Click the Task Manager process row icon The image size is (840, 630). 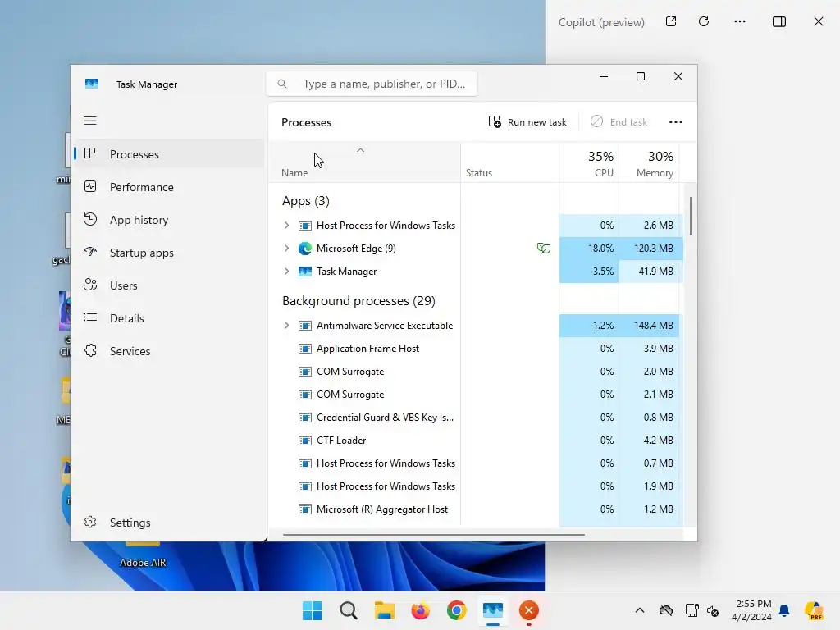[x=305, y=271]
